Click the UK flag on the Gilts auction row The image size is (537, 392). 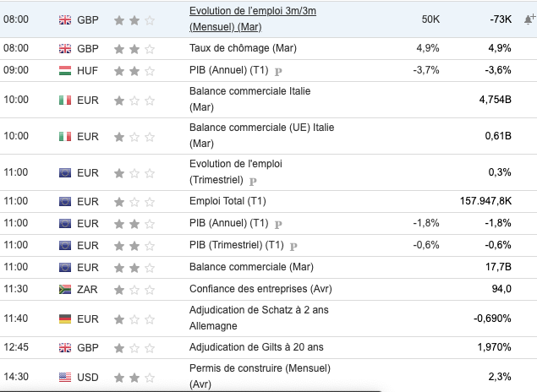click(65, 347)
